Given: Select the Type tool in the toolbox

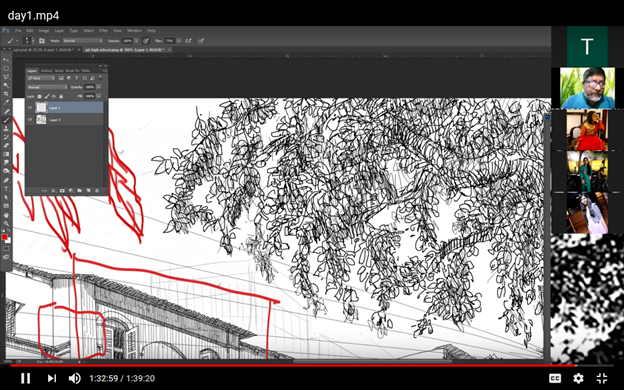Looking at the screenshot, I should [x=6, y=189].
